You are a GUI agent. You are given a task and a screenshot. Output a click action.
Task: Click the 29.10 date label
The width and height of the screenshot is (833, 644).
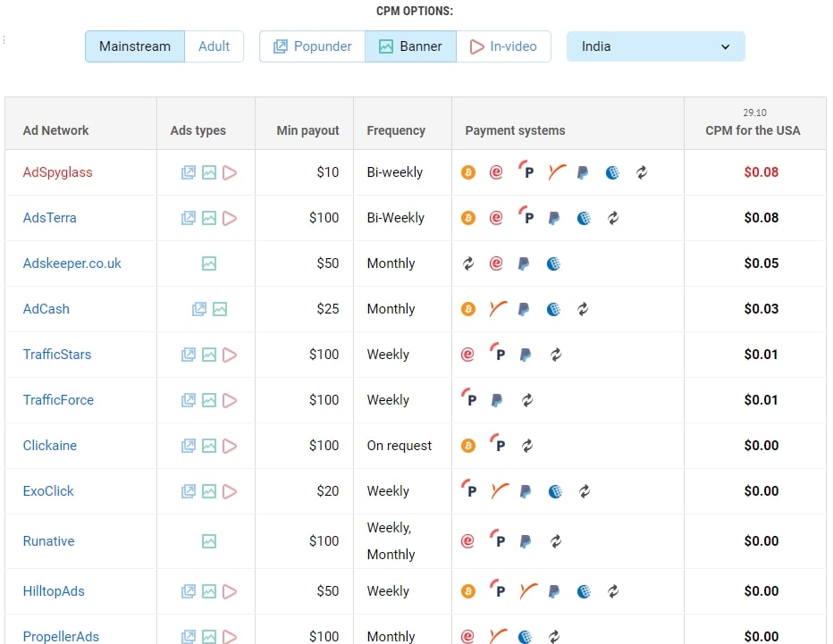pyautogui.click(x=754, y=113)
